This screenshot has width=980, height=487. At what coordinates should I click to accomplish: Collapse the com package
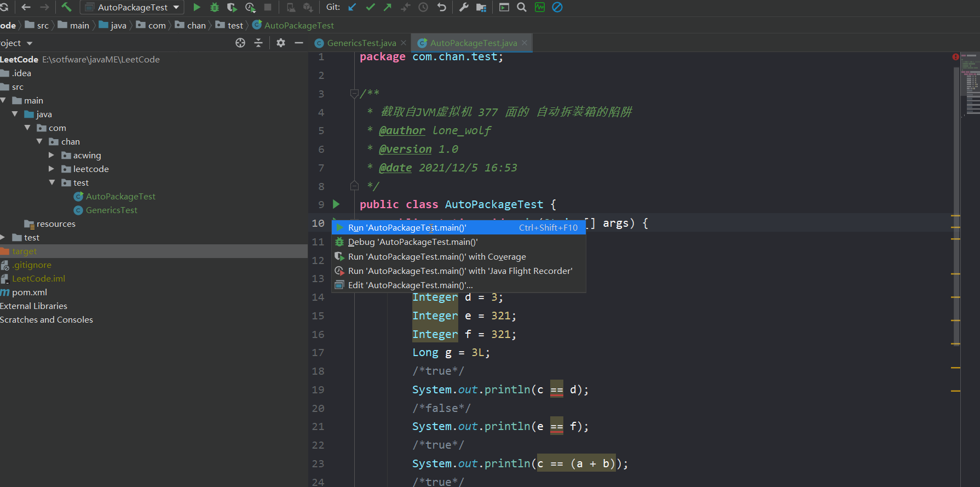tap(27, 128)
